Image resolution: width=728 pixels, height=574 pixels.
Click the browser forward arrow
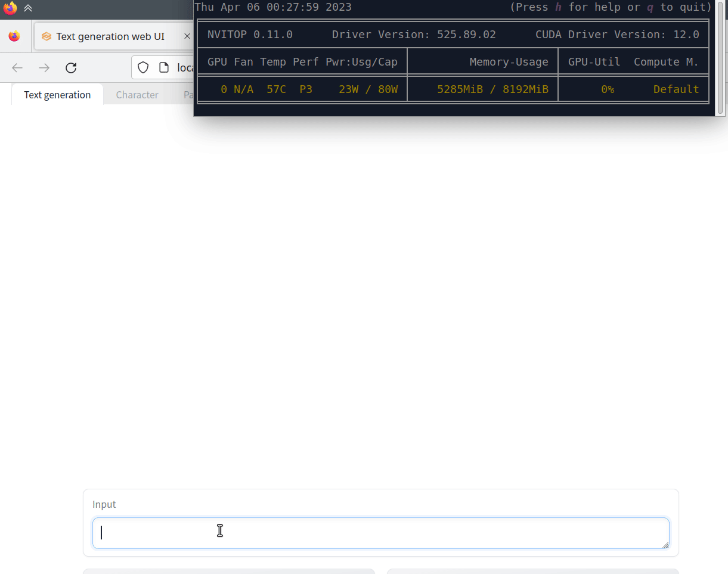[x=44, y=67]
